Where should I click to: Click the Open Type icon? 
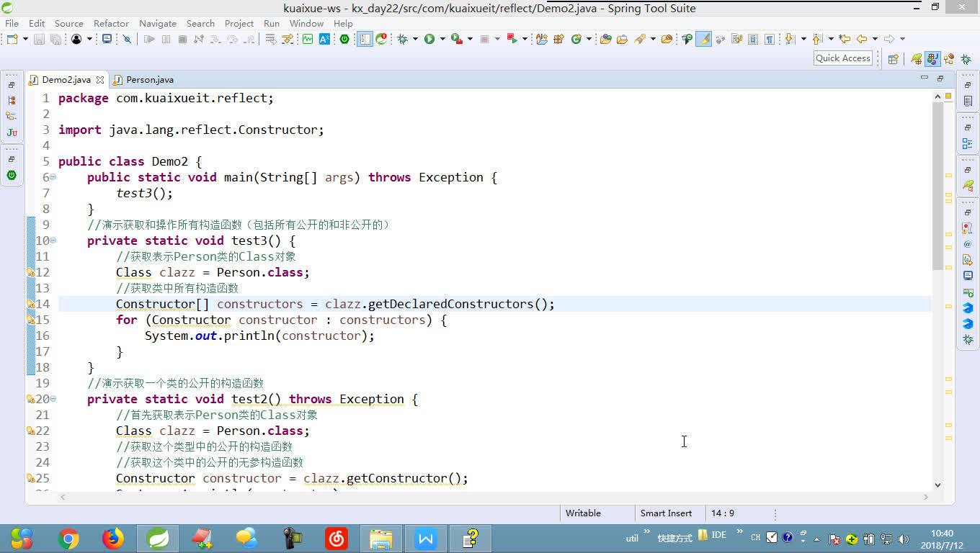pos(605,39)
